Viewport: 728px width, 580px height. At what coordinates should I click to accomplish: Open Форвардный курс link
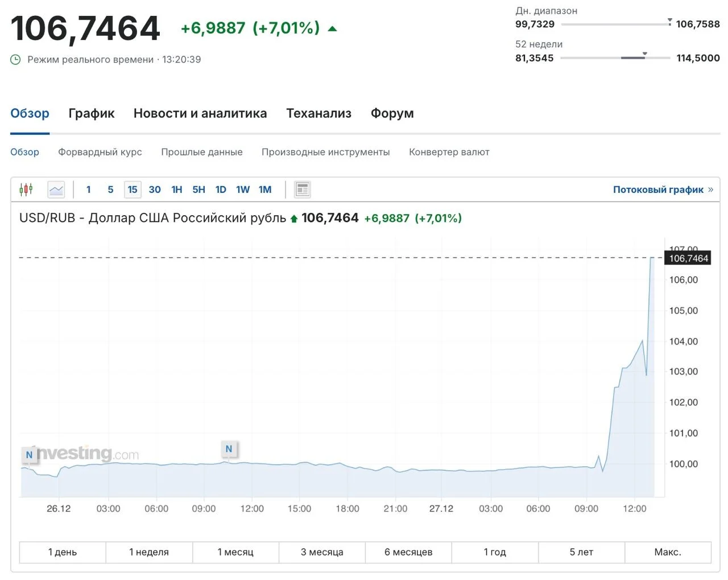pos(100,152)
